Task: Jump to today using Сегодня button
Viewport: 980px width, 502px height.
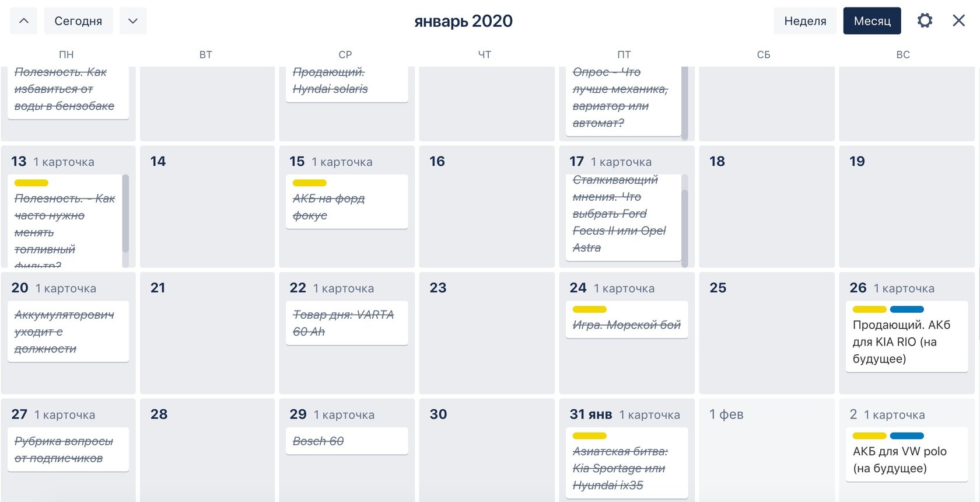Action: pyautogui.click(x=78, y=21)
